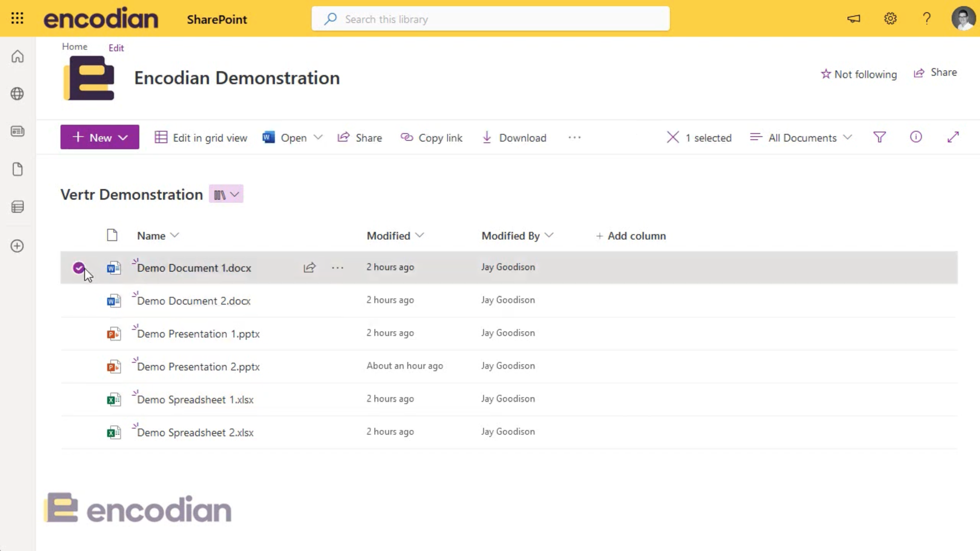Screen dimensions: 980x551
Task: Click the Search this library field
Action: (491, 19)
